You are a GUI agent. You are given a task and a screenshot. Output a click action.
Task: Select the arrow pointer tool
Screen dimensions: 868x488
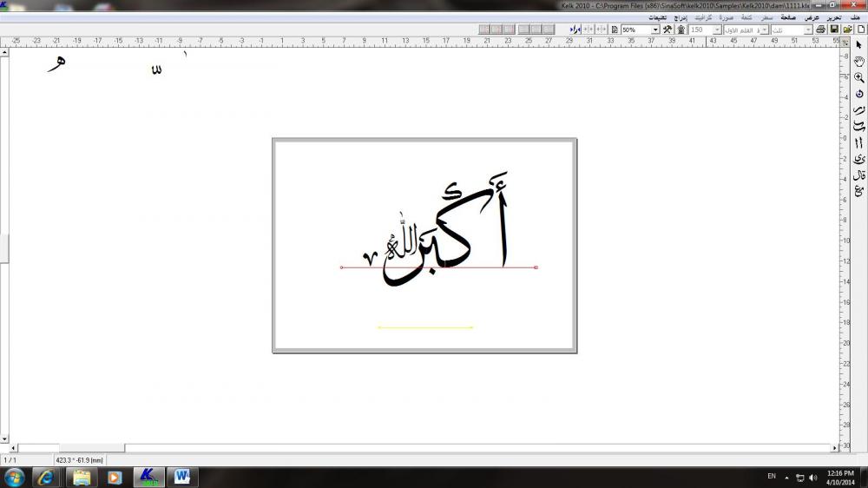pos(859,44)
